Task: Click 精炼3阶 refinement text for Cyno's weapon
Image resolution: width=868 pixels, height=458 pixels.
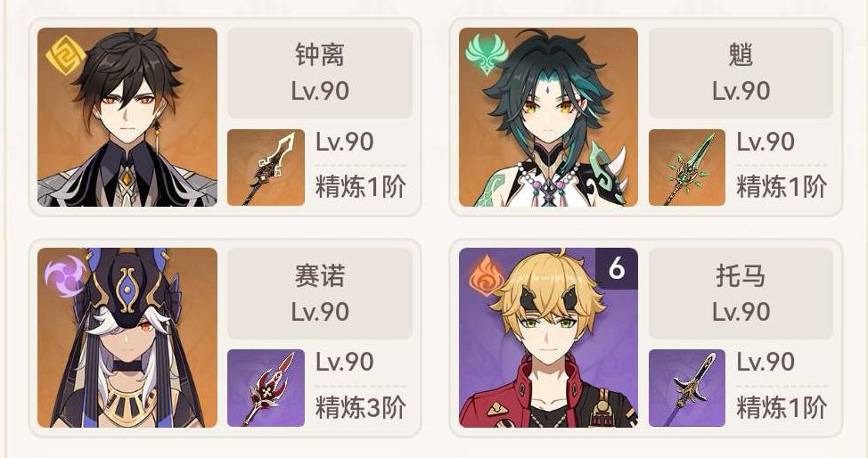Action: click(360, 408)
